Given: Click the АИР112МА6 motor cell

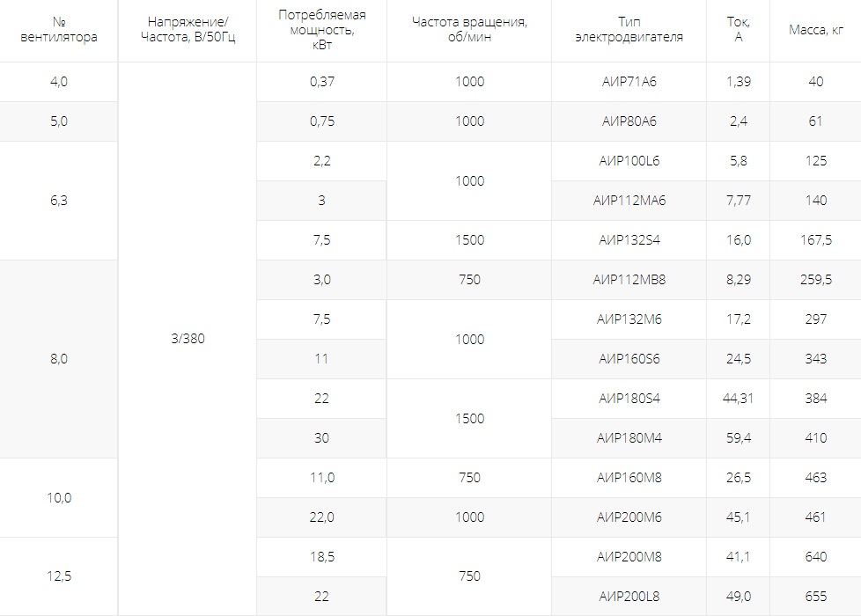Looking at the screenshot, I should [x=629, y=201].
